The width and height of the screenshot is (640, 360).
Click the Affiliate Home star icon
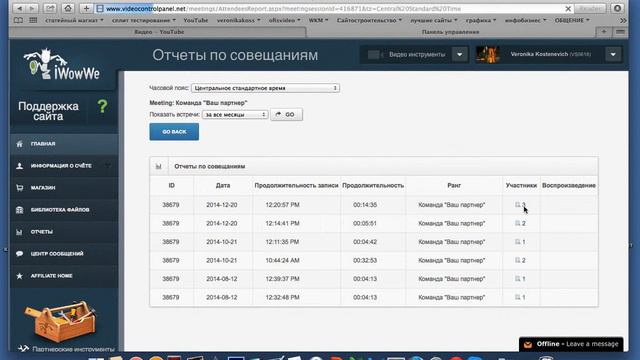point(19,276)
